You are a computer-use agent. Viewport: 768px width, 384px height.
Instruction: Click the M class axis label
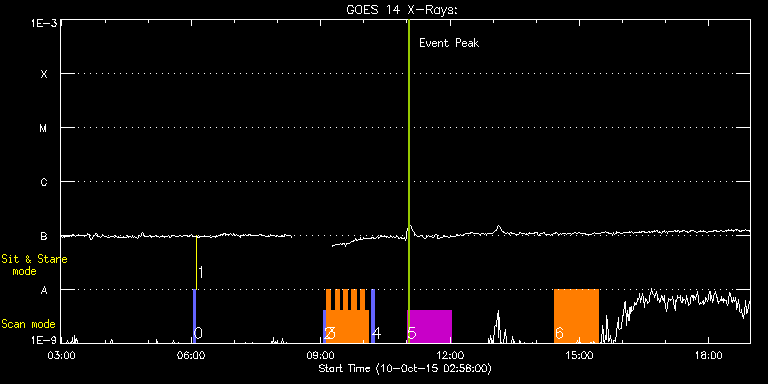pos(44,128)
